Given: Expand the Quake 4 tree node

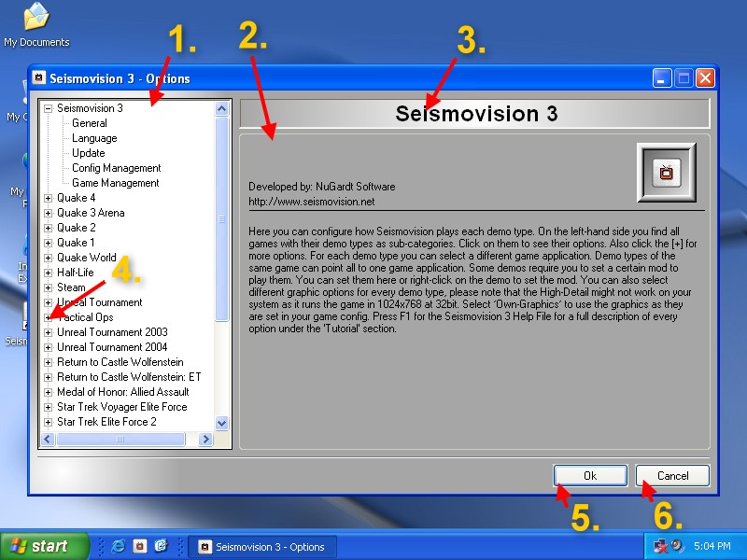Looking at the screenshot, I should (x=49, y=198).
